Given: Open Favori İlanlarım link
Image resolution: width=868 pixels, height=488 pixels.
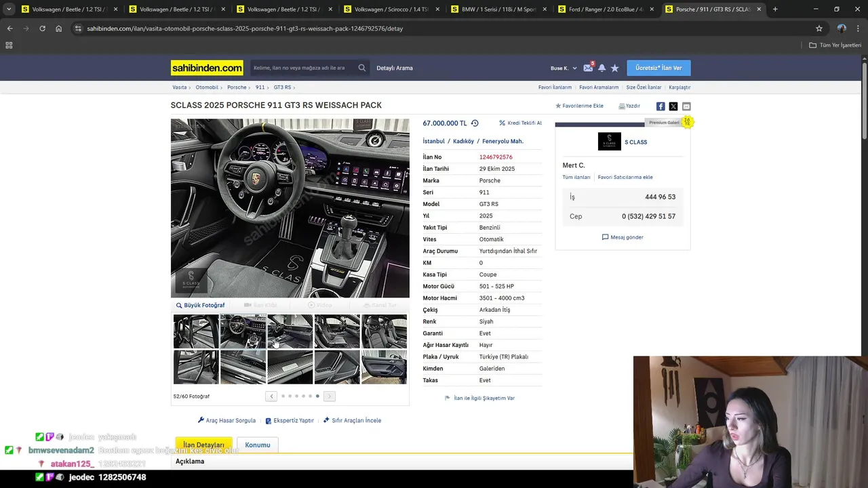Looking at the screenshot, I should [x=555, y=87].
